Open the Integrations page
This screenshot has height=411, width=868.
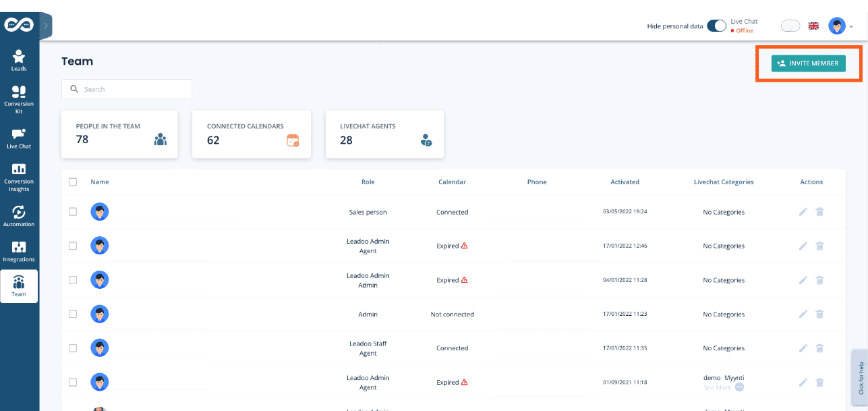(19, 251)
